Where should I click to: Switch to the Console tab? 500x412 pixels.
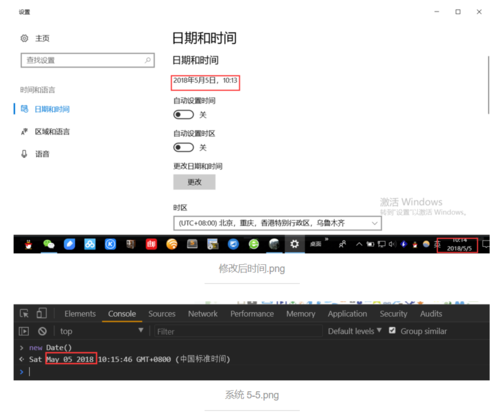(x=122, y=314)
